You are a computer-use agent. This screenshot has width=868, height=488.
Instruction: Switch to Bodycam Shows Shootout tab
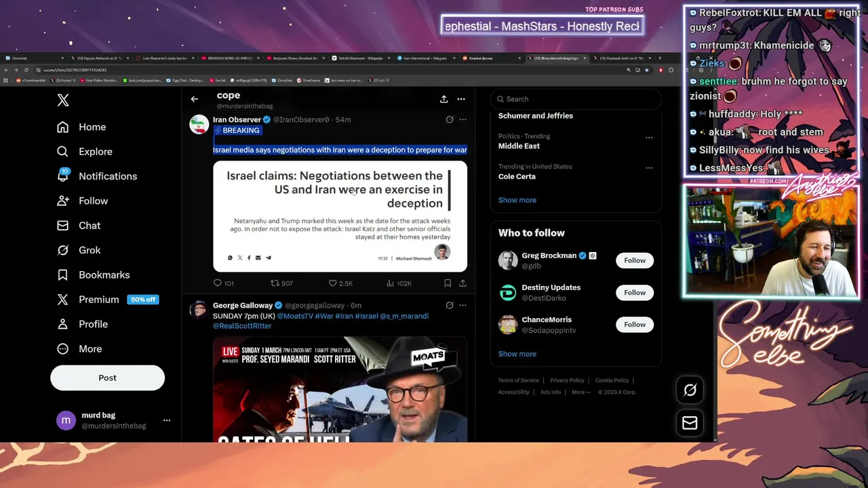[296, 58]
